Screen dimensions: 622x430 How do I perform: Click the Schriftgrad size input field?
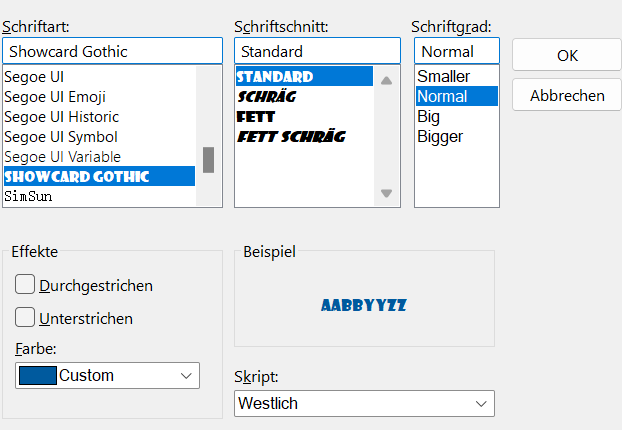(x=456, y=51)
